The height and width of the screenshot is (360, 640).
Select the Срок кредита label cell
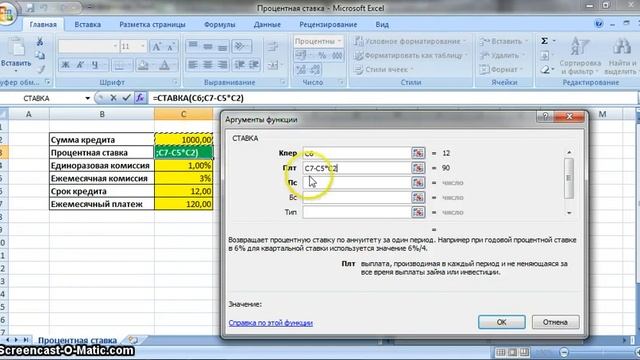[x=102, y=191]
